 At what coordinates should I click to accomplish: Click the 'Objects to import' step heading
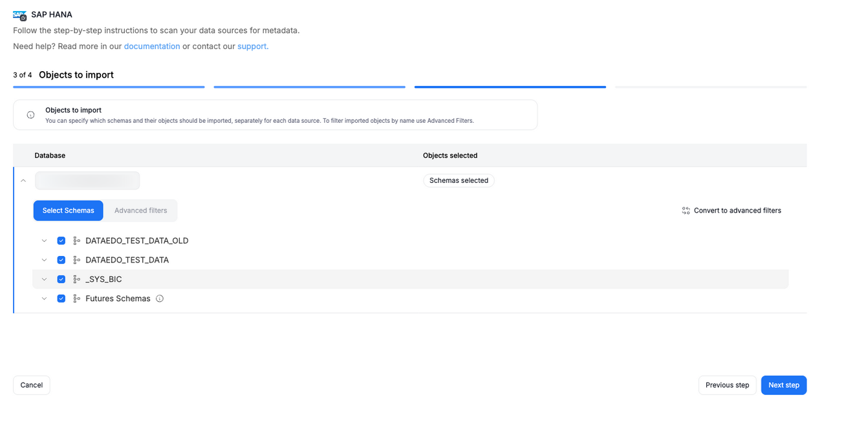tap(76, 75)
